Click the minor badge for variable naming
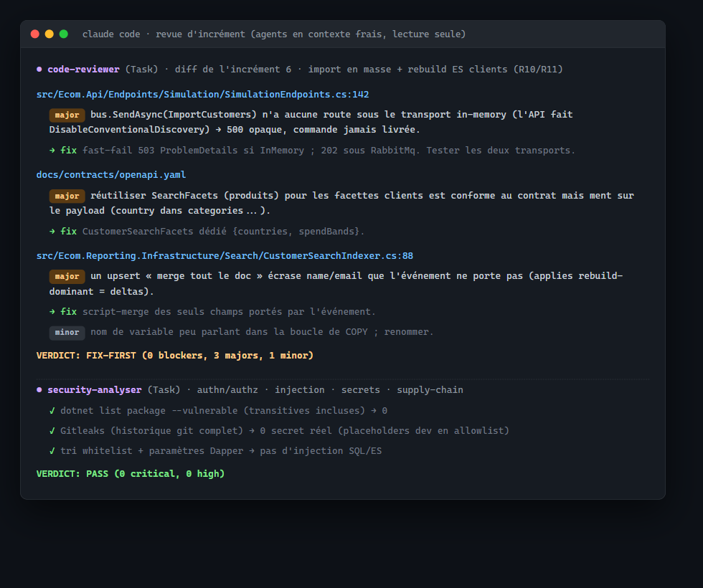The width and height of the screenshot is (703, 588). (67, 333)
